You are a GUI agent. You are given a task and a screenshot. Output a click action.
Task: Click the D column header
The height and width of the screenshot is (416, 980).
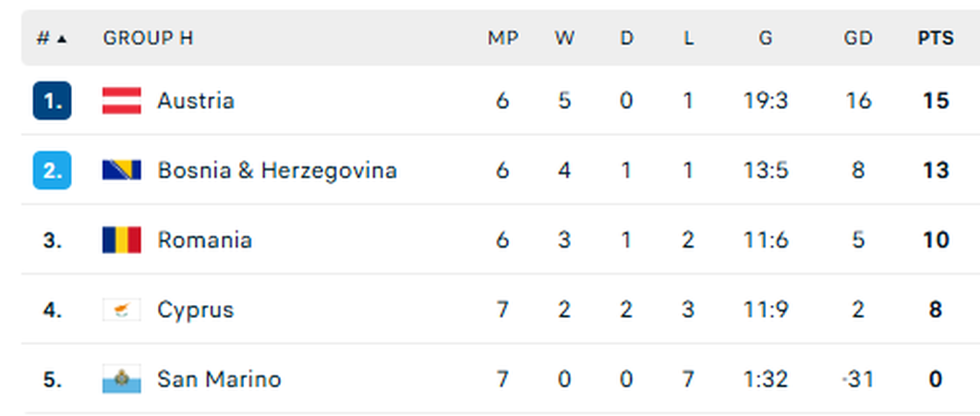pyautogui.click(x=626, y=39)
